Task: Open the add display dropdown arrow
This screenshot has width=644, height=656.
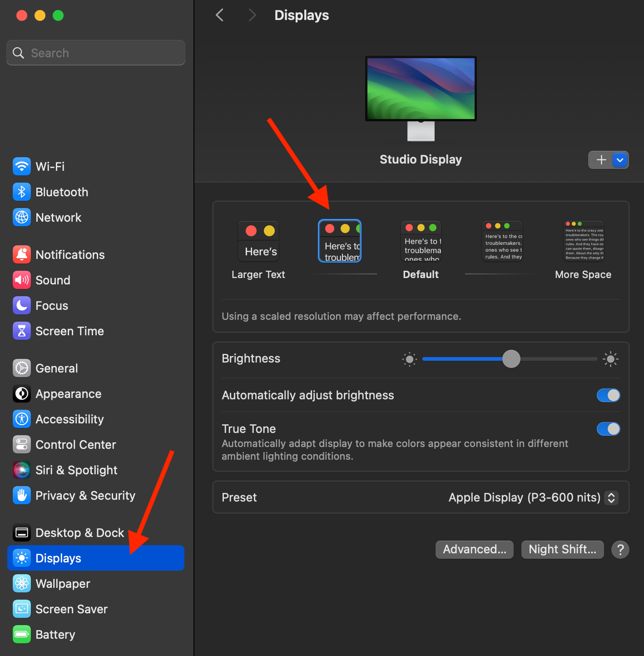Action: point(620,160)
